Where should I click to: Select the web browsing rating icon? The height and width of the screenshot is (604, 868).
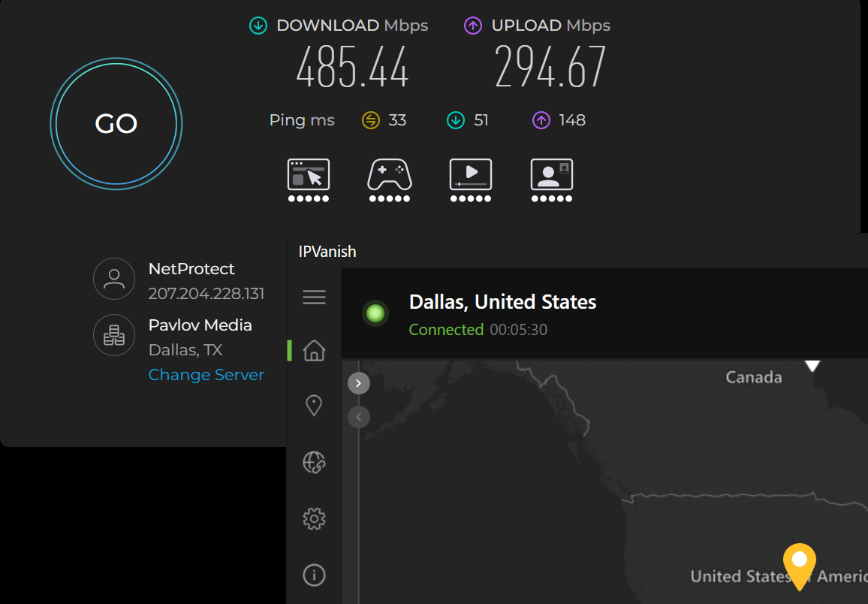tap(309, 180)
